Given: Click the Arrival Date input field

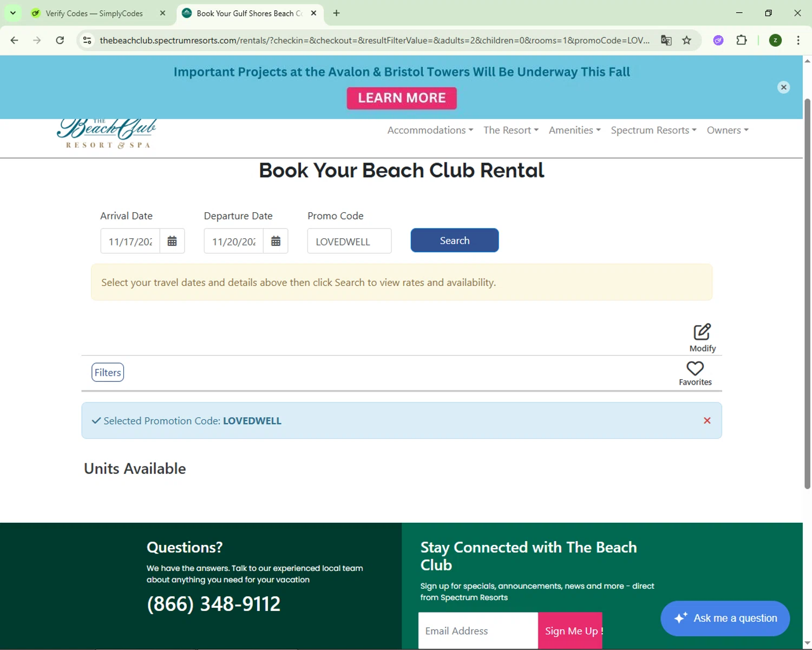Looking at the screenshot, I should coord(130,241).
